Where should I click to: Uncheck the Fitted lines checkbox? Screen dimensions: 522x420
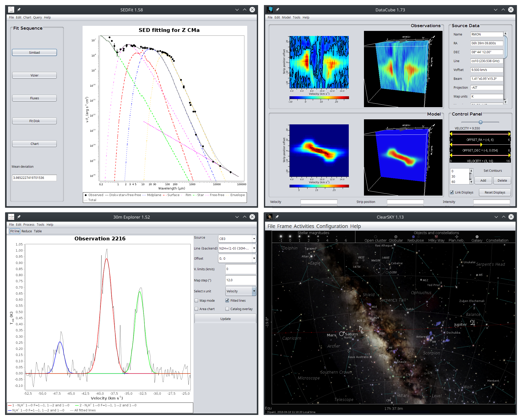coord(227,300)
